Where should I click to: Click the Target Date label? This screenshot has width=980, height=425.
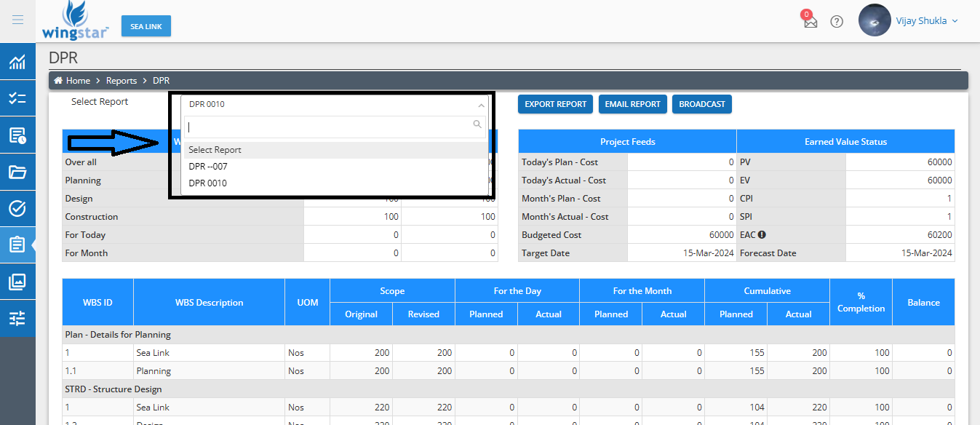546,253
